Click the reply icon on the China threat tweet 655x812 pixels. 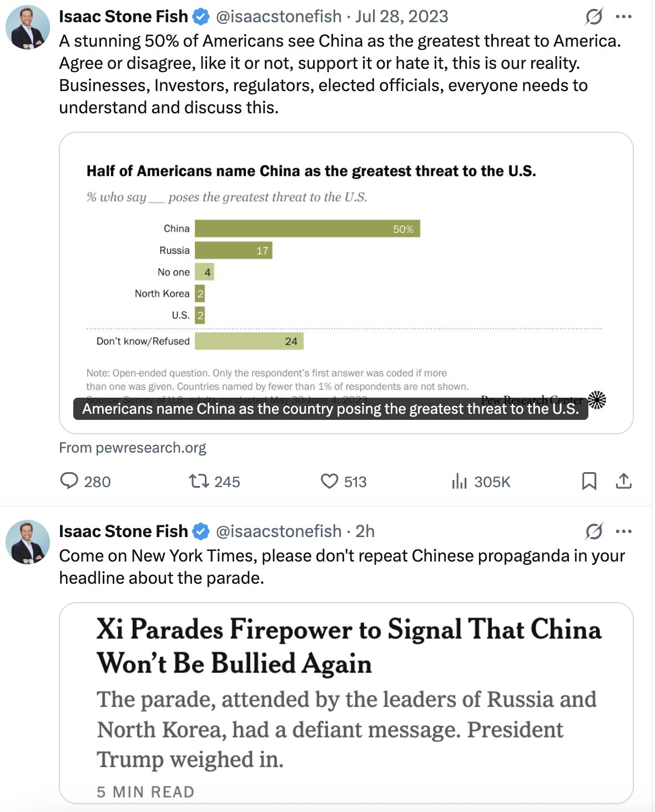coord(69,481)
